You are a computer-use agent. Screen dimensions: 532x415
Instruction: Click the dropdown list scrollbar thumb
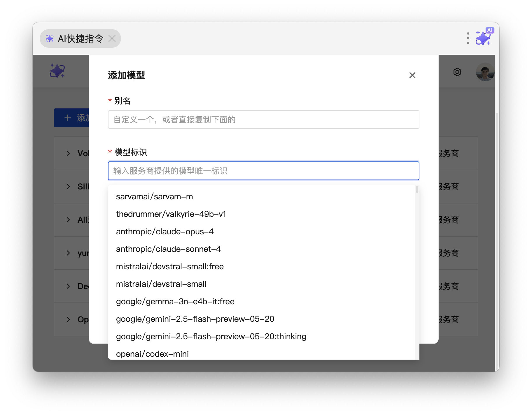tap(417, 189)
